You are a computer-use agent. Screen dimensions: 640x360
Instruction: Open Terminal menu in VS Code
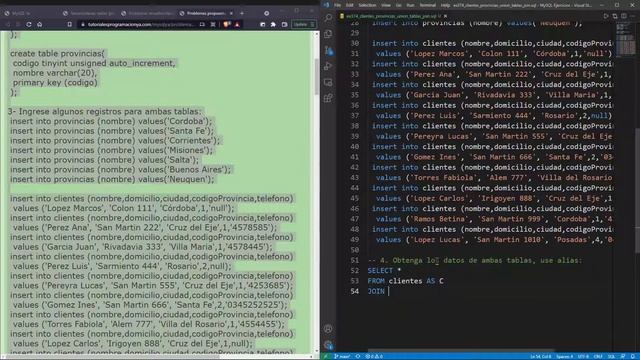coord(428,5)
